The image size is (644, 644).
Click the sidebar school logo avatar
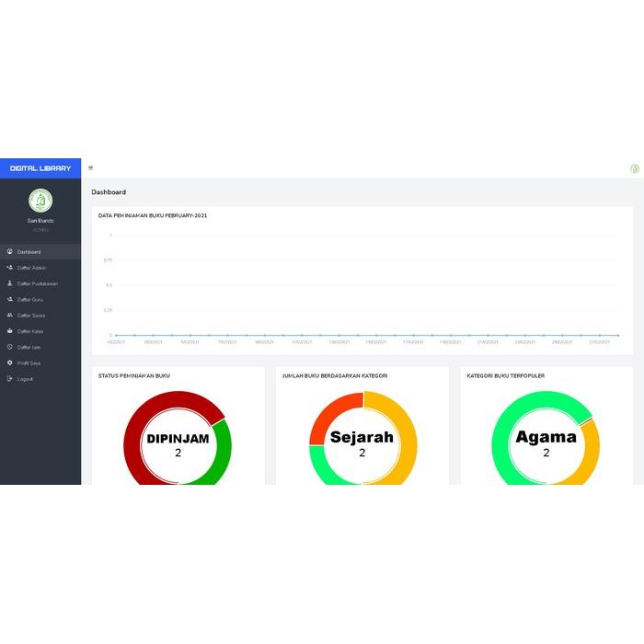pos(40,201)
